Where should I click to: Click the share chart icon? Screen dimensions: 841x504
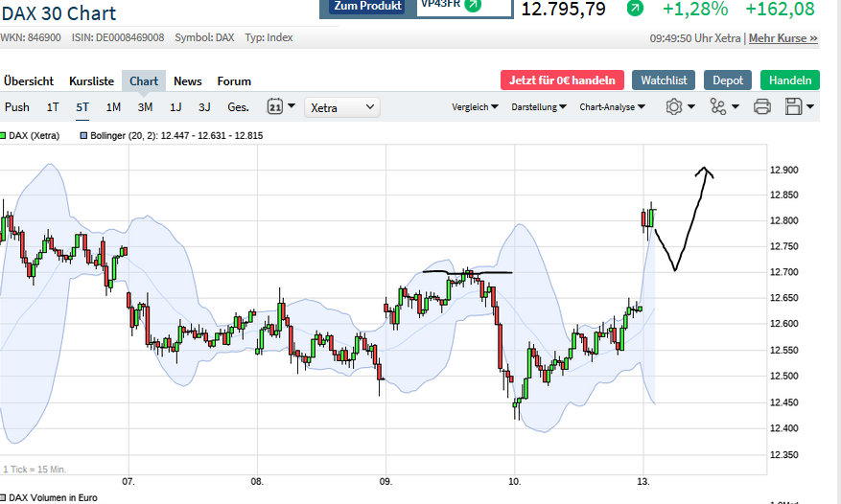pyautogui.click(x=717, y=107)
